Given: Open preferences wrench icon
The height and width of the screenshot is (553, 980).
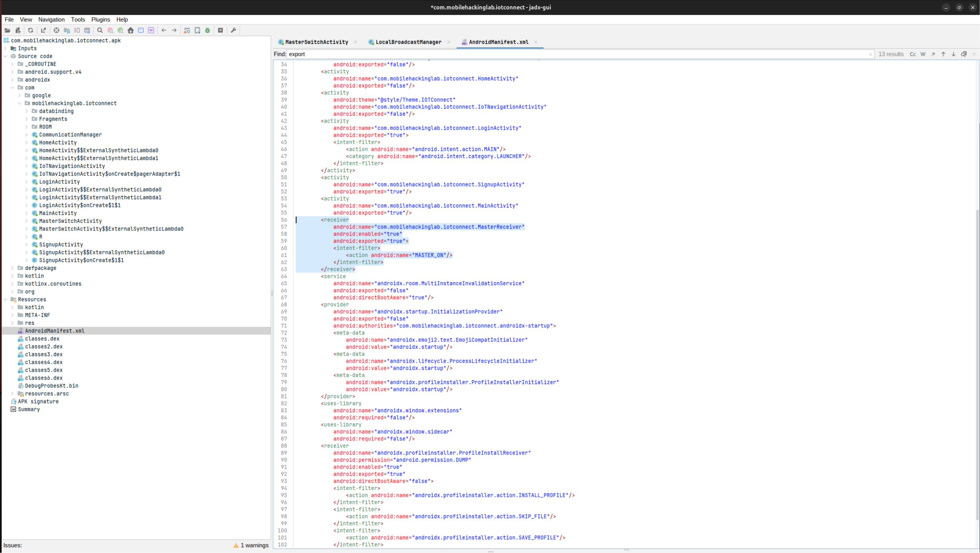Looking at the screenshot, I should pos(233,30).
